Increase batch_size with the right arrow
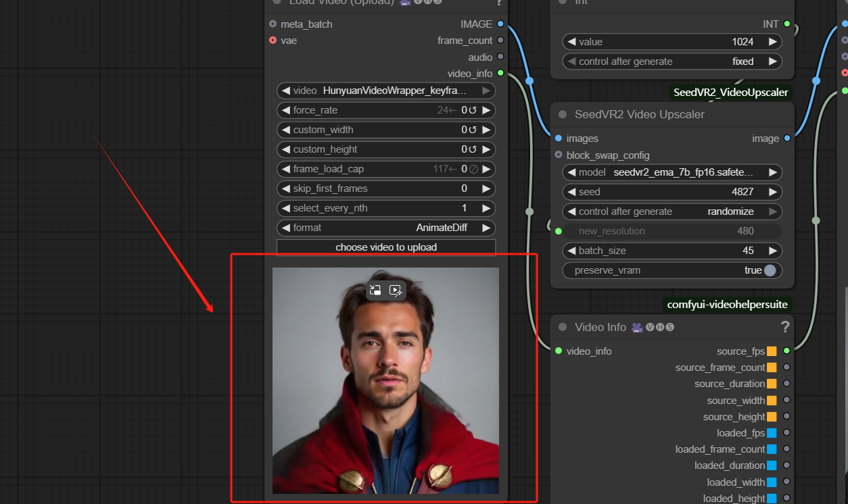The image size is (848, 504). (x=772, y=251)
